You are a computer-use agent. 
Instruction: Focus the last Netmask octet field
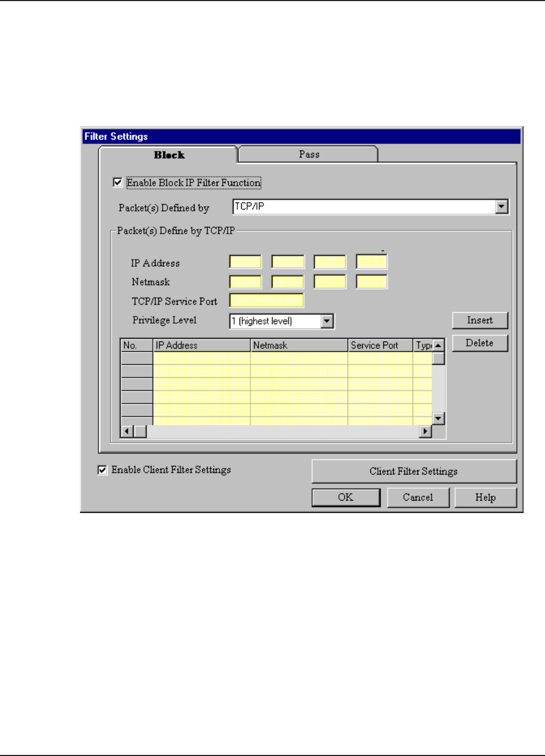(371, 282)
